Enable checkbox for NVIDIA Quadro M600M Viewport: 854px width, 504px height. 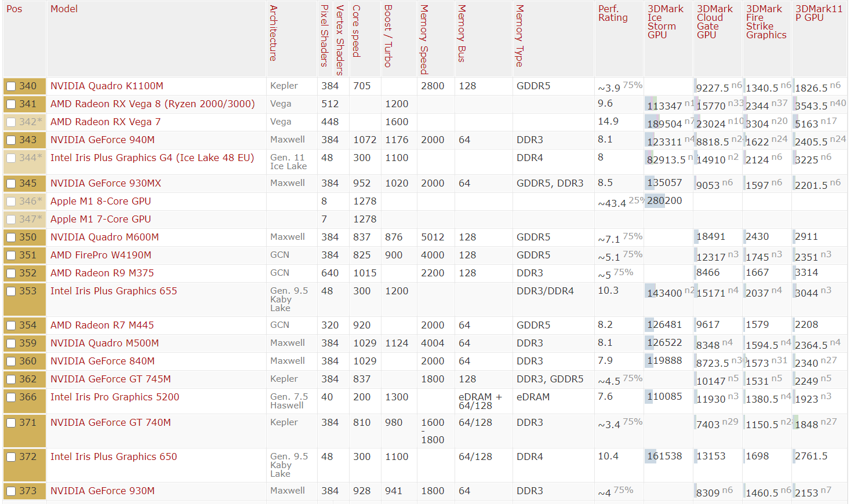[x=11, y=238]
